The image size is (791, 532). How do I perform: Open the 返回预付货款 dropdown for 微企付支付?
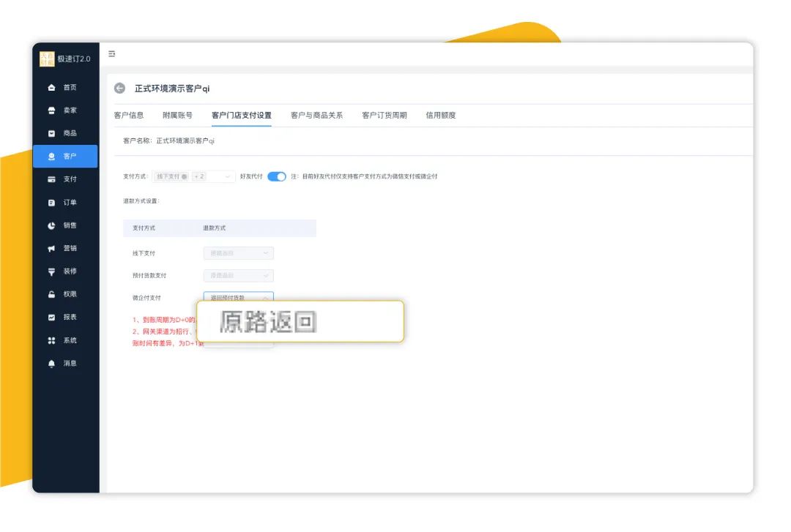239,296
